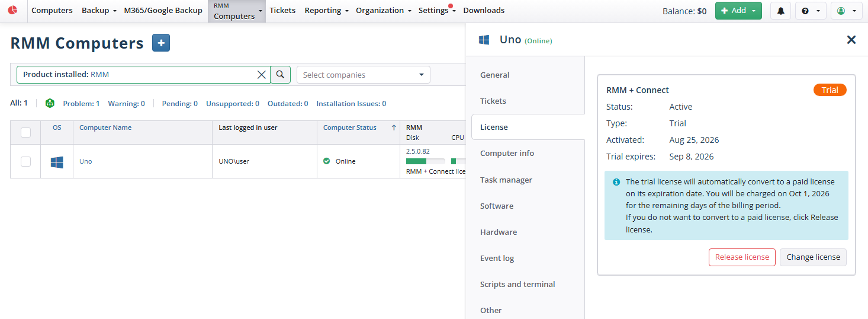Open the notifications bell

click(x=780, y=11)
